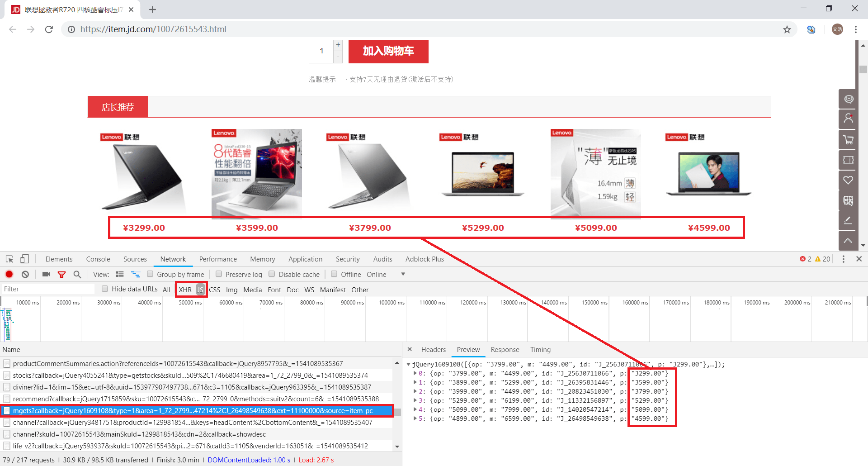This screenshot has height=466, width=868.
Task: Click the address bar URL
Action: pos(153,29)
